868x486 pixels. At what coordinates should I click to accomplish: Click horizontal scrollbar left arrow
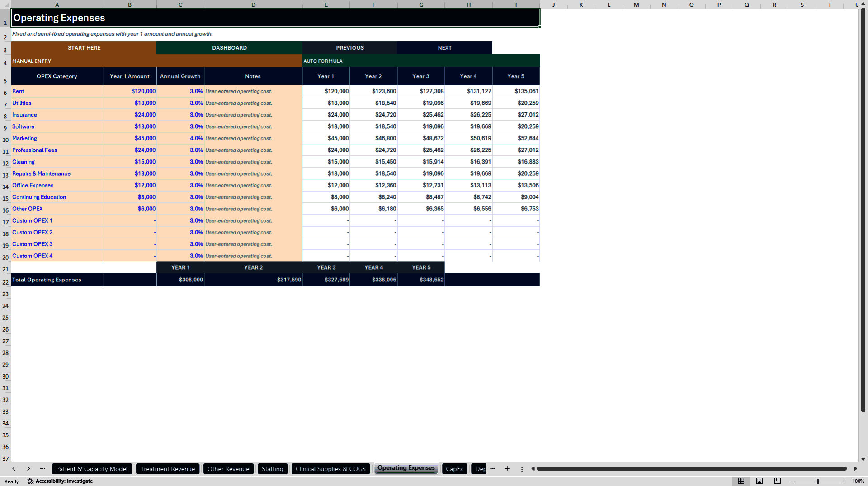pyautogui.click(x=533, y=469)
